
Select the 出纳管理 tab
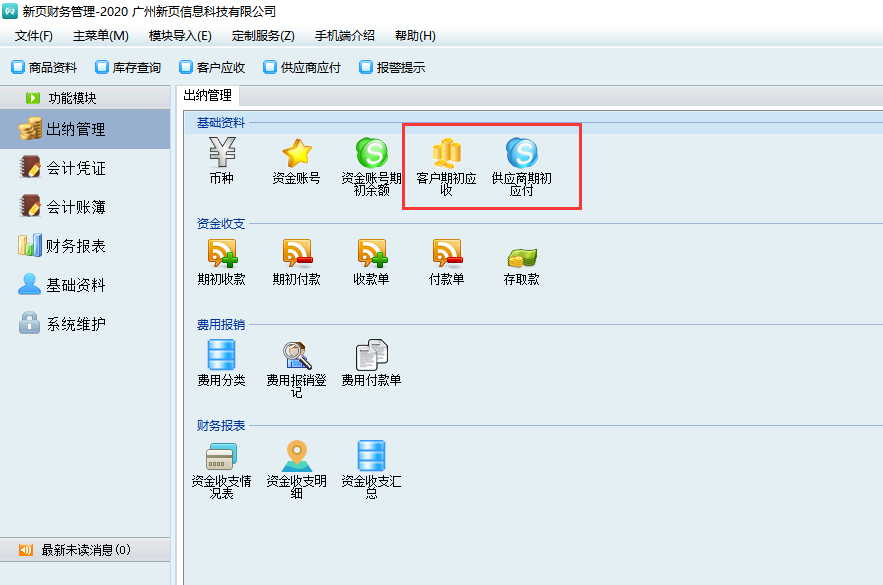[x=207, y=96]
